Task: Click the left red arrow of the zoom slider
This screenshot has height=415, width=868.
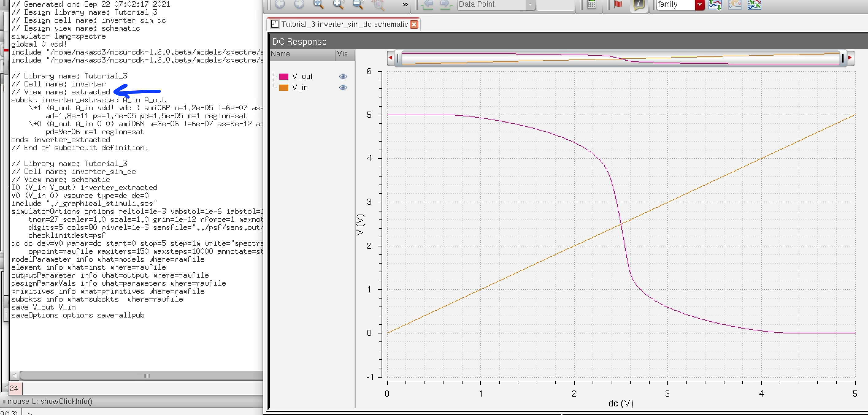Action: pos(390,58)
